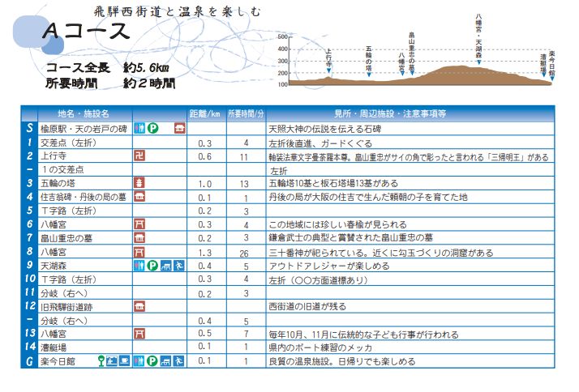Click the walking person icon in 天湖森 row
The width and height of the screenshot is (579, 392).
point(178,265)
